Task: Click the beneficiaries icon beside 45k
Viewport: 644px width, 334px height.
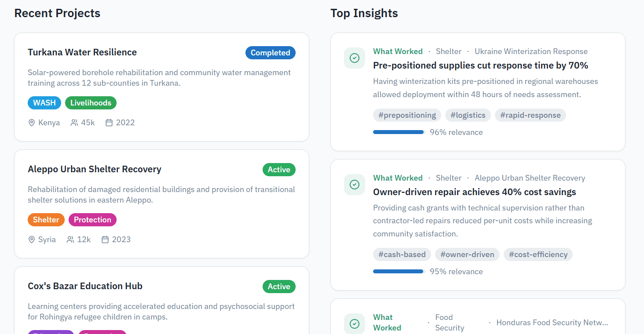Action: (x=73, y=123)
